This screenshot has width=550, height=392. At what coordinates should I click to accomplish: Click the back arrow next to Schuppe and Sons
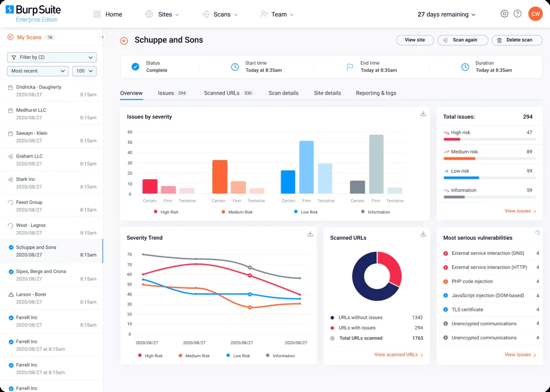pos(124,41)
